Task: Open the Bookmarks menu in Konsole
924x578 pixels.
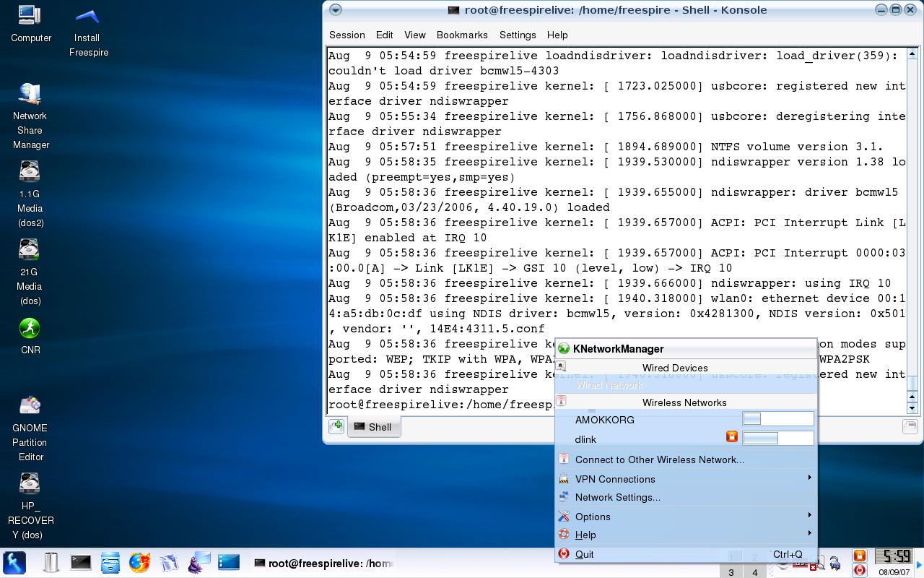Action: click(462, 35)
